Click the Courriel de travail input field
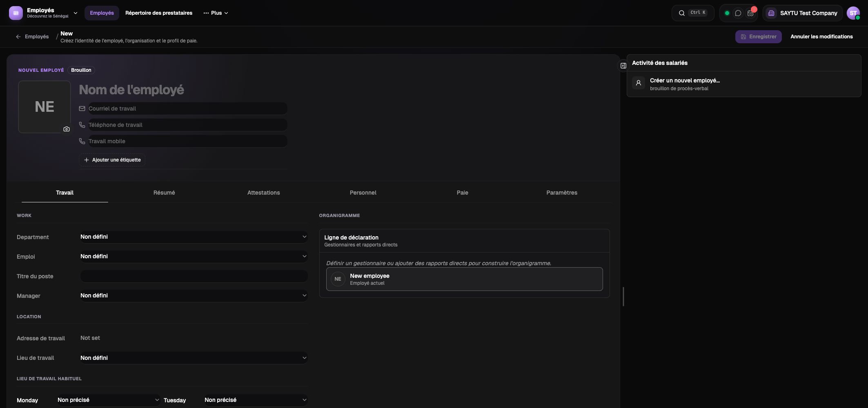Image resolution: width=868 pixels, height=408 pixels. pyautogui.click(x=188, y=109)
